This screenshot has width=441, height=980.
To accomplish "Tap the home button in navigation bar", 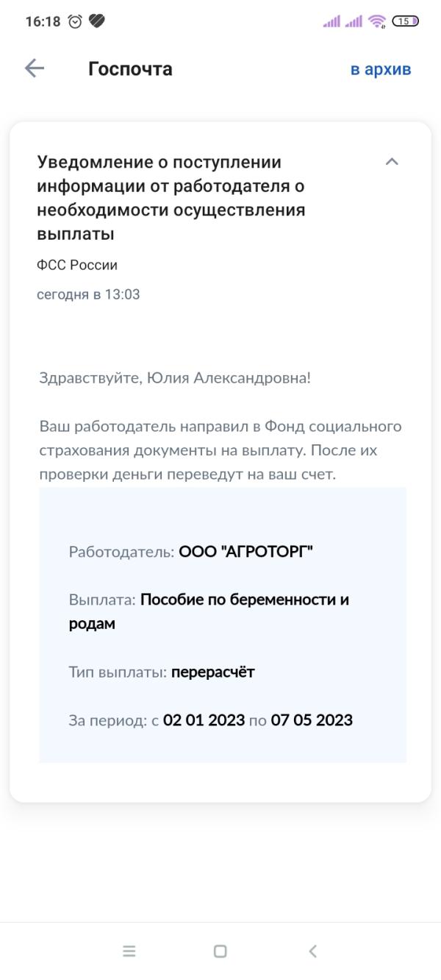I will click(218, 951).
